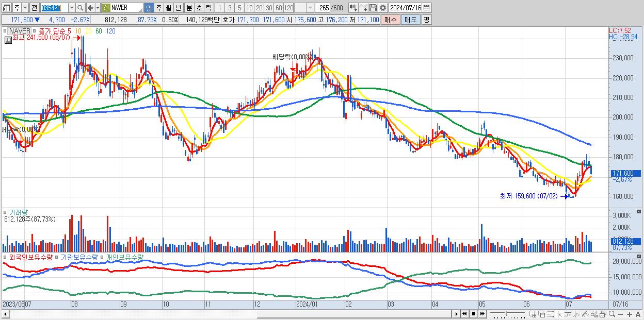
Task: Click the dotted range chart icon
Action: pyautogui.click(x=550, y=314)
